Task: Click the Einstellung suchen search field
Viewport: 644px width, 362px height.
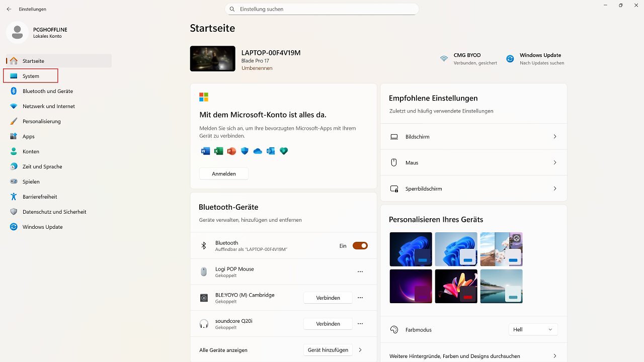Action: point(322,9)
